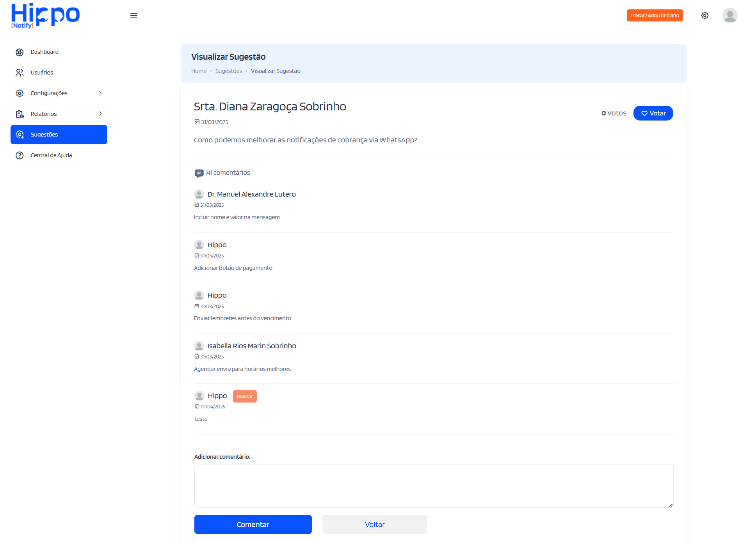The height and width of the screenshot is (541, 756).
Task: Follow the Sugestões breadcrumb link
Action: [x=228, y=71]
